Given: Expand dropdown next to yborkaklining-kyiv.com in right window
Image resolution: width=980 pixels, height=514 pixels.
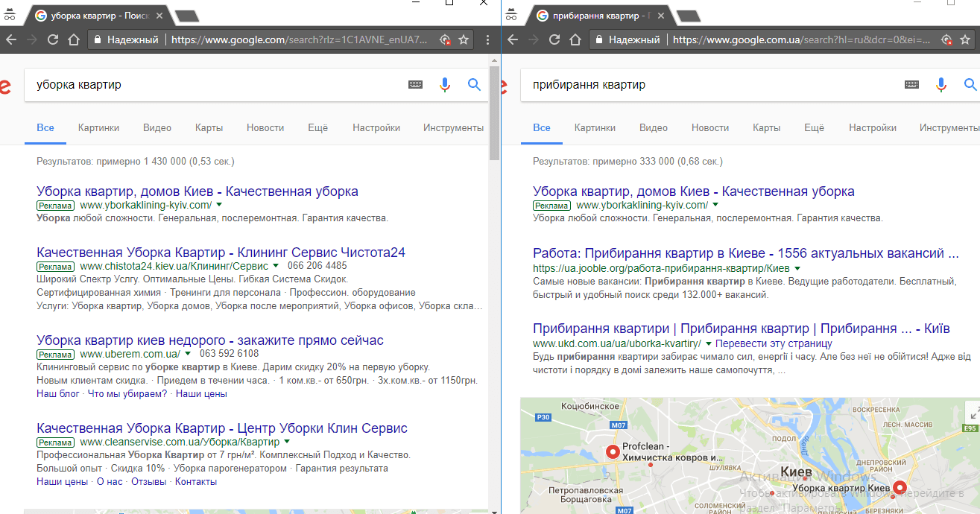Looking at the screenshot, I should tap(715, 205).
